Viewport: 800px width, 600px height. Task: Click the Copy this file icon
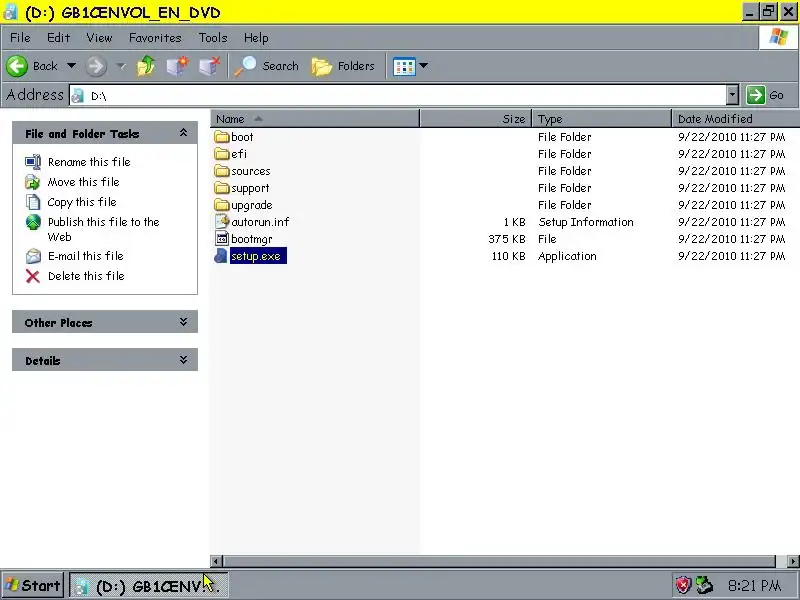[x=33, y=202]
